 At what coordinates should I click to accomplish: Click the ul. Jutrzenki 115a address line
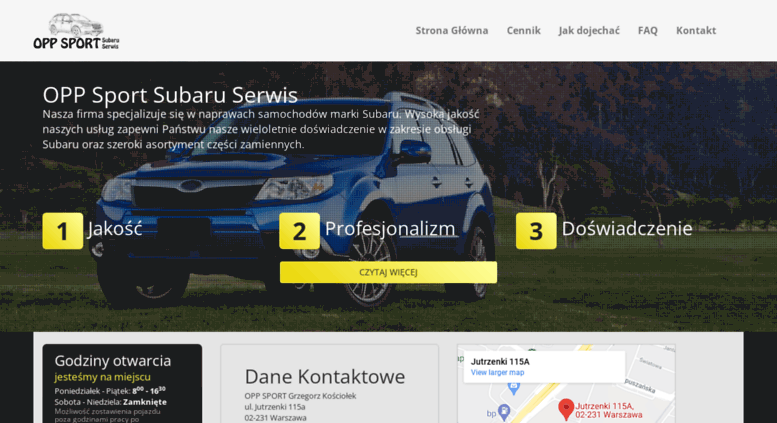pos(275,407)
